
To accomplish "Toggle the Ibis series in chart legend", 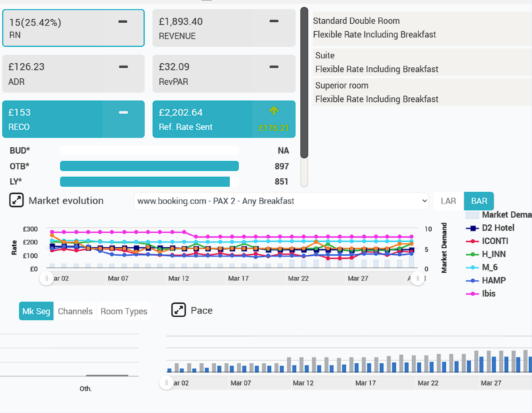I will coord(481,294).
